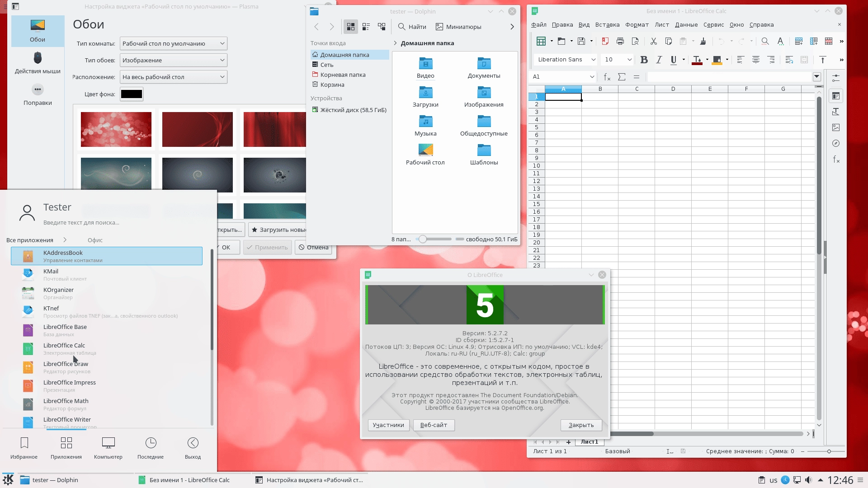
Task: Open the Данные menu in Calc
Action: click(686, 25)
